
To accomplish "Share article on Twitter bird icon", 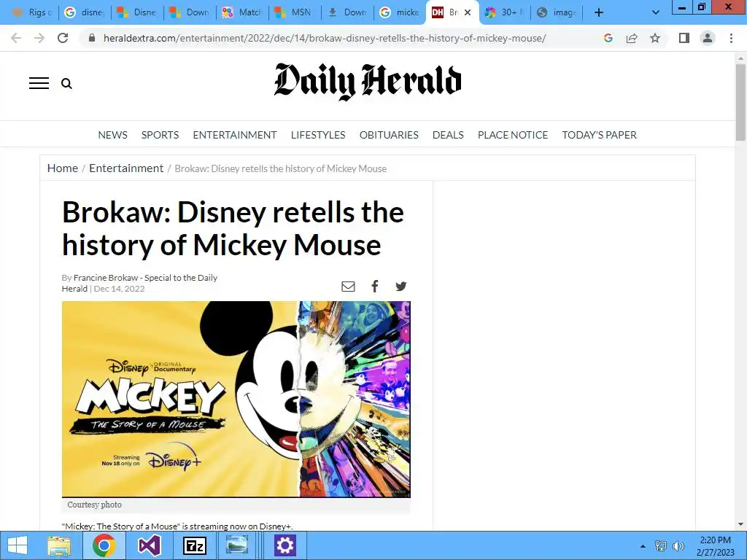I will coord(401,286).
